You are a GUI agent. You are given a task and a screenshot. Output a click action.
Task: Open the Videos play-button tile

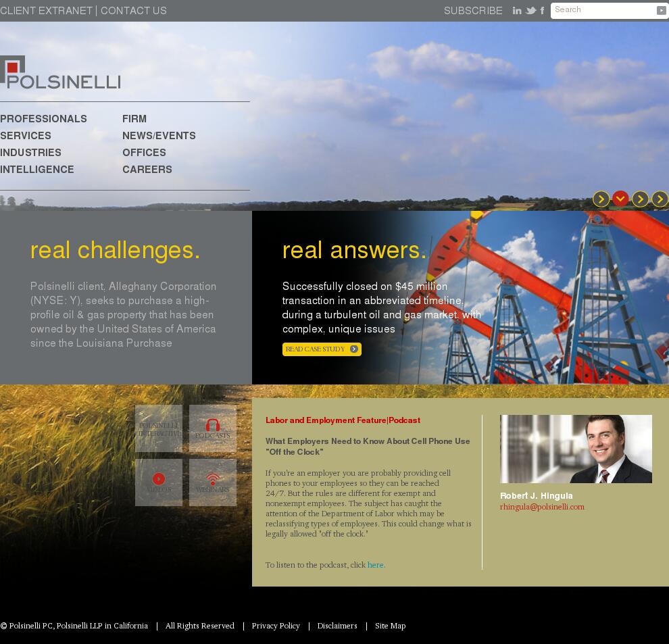coord(159,482)
